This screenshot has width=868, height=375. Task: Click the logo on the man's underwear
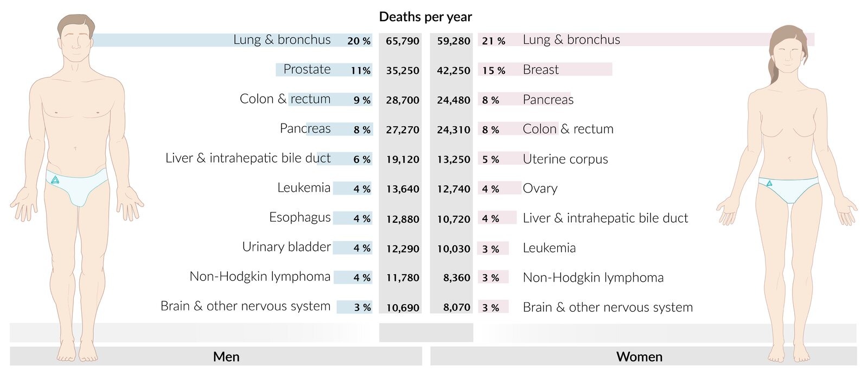55,180
